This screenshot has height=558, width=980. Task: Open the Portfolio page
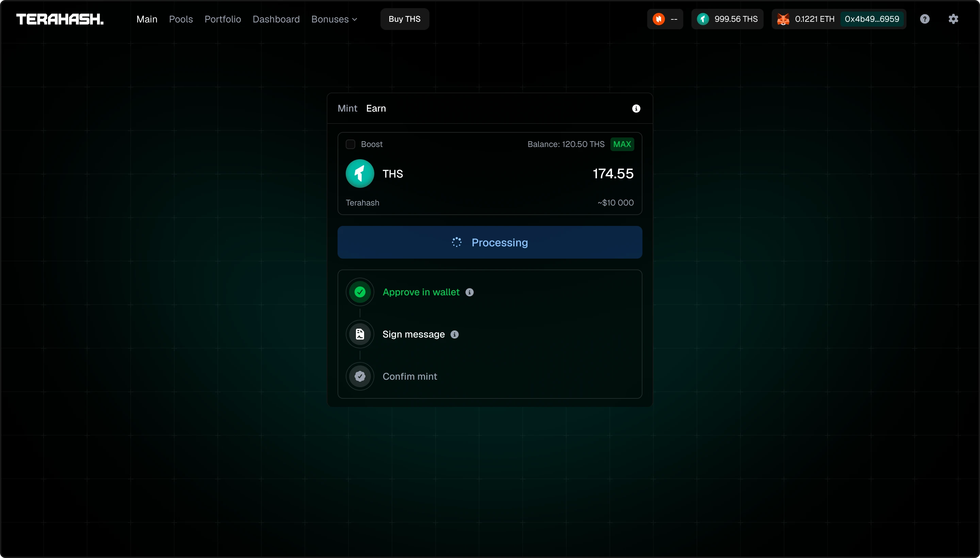[x=223, y=19]
